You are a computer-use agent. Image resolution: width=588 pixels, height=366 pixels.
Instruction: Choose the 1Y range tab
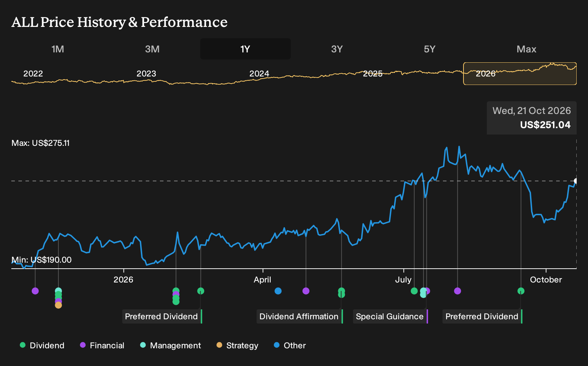(x=245, y=49)
